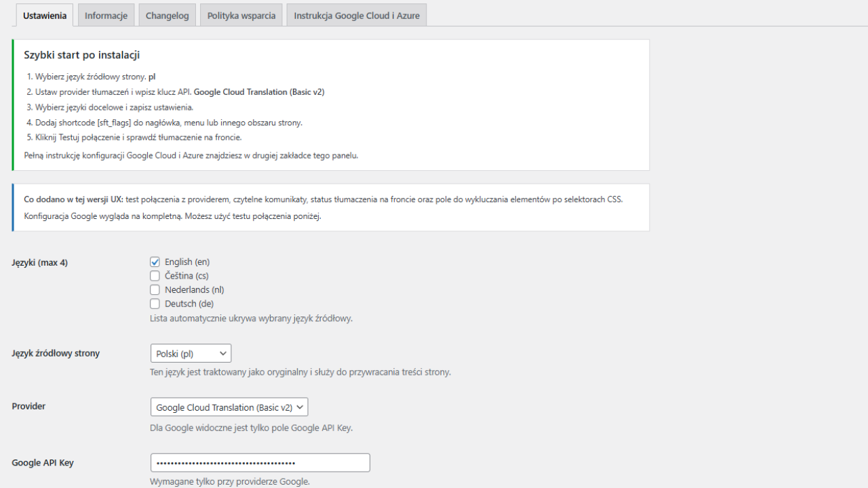868x488 pixels.
Task: Open the Google Cloud Translation provider dropdown
Action: (229, 407)
